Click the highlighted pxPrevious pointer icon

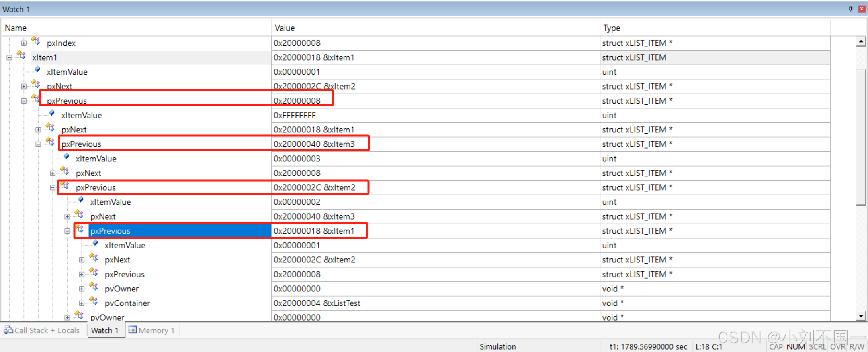tap(79, 229)
